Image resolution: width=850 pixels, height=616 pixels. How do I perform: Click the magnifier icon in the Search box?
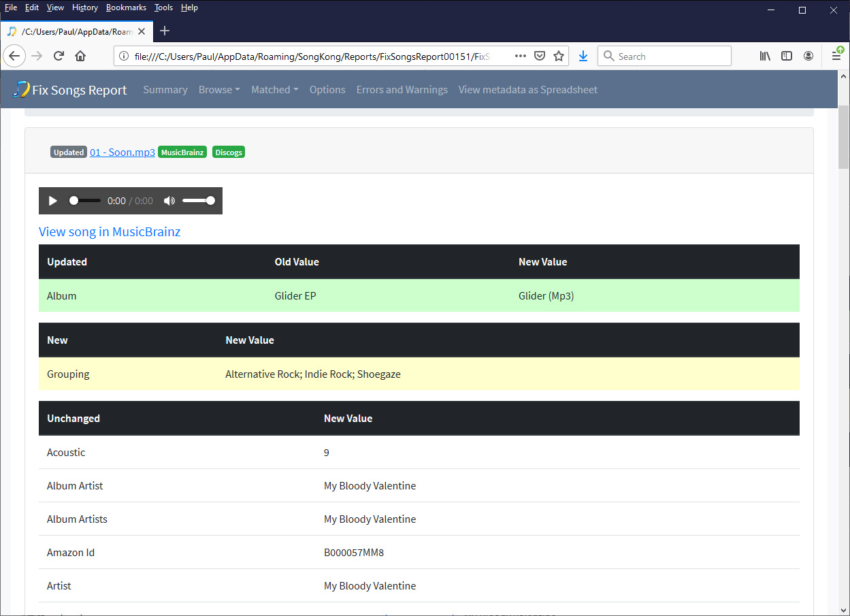[608, 56]
